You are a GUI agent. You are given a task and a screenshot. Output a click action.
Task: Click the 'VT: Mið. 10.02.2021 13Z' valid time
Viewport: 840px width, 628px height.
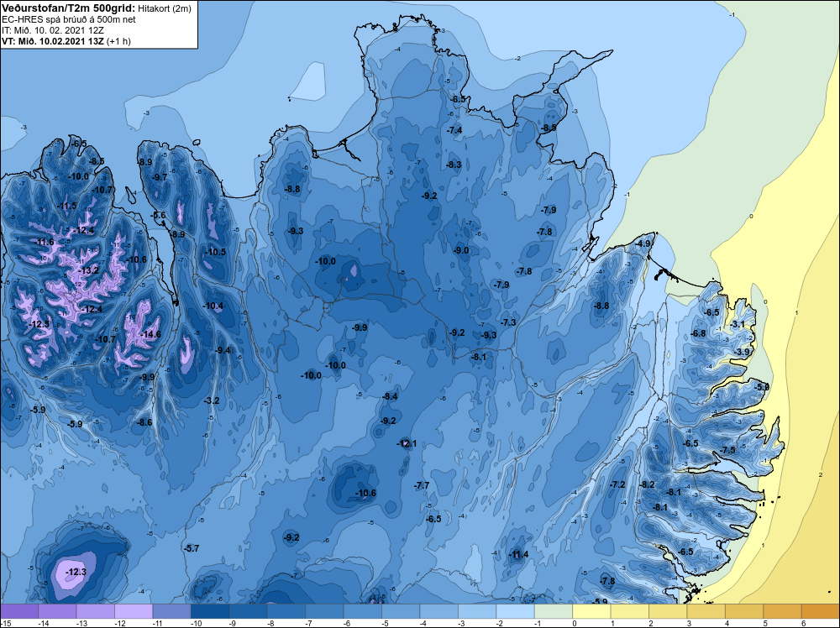coord(53,41)
